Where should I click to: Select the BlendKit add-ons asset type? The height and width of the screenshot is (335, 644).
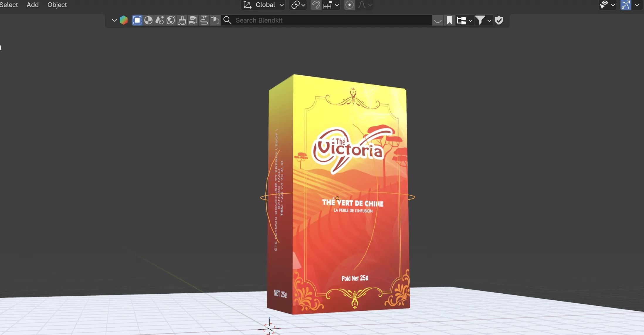point(215,20)
